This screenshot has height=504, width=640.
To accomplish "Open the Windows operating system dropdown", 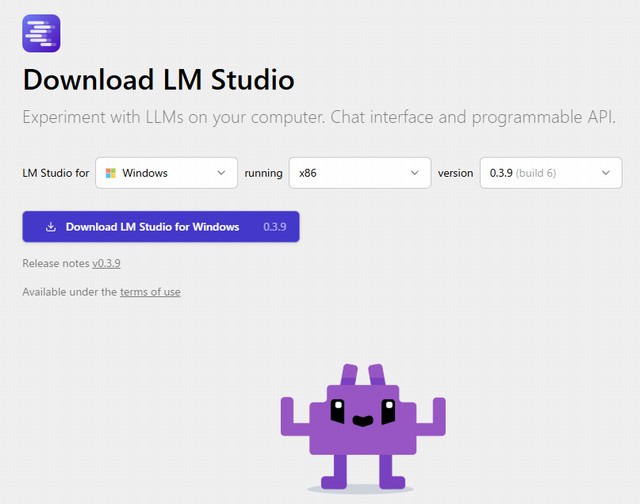I will pyautogui.click(x=167, y=173).
